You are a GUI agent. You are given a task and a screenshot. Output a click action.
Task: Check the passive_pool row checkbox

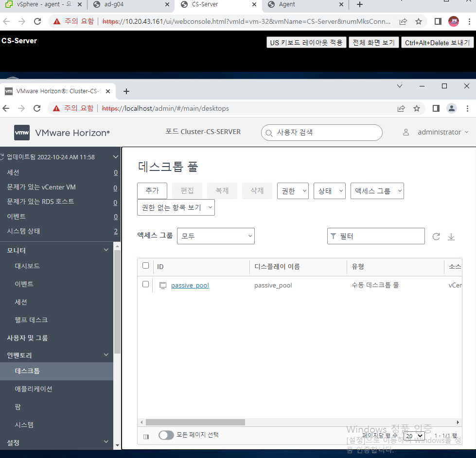(x=146, y=284)
